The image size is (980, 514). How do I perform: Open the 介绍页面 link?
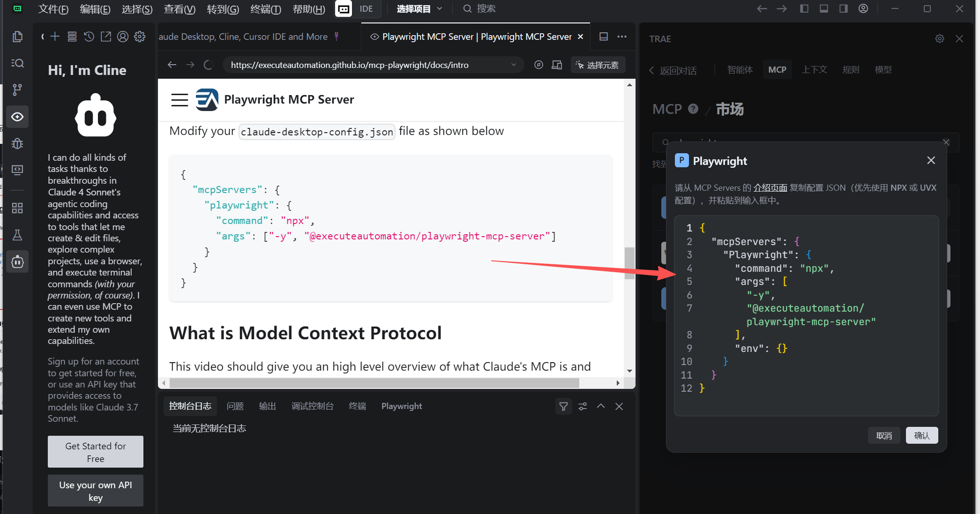click(x=770, y=188)
